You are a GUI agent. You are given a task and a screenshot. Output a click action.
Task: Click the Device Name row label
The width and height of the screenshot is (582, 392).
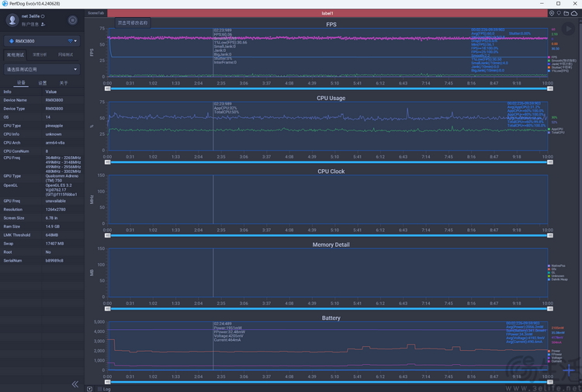click(16, 100)
